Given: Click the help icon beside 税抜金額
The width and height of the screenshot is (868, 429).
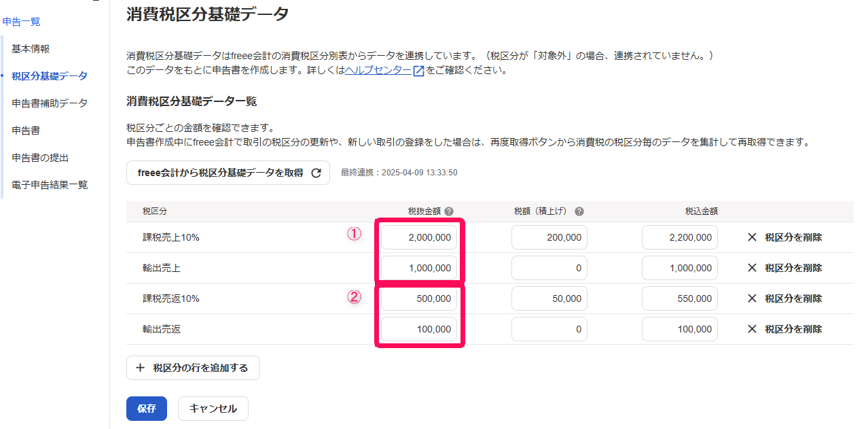Looking at the screenshot, I should coord(449,211).
